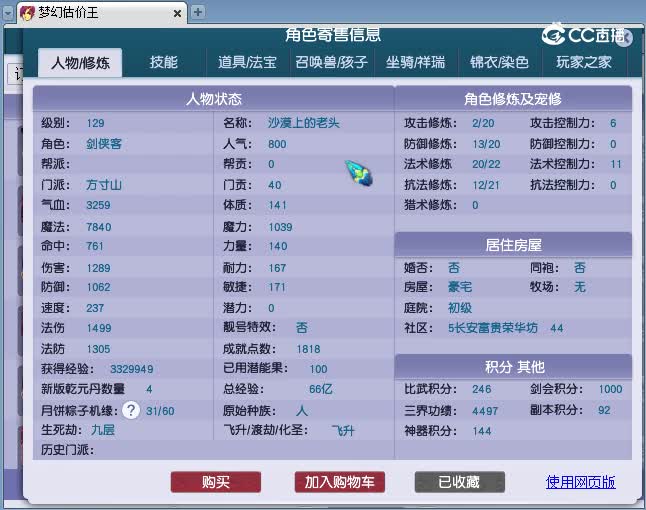
Task: Click the 比武积分 value 246
Action: [x=482, y=389]
